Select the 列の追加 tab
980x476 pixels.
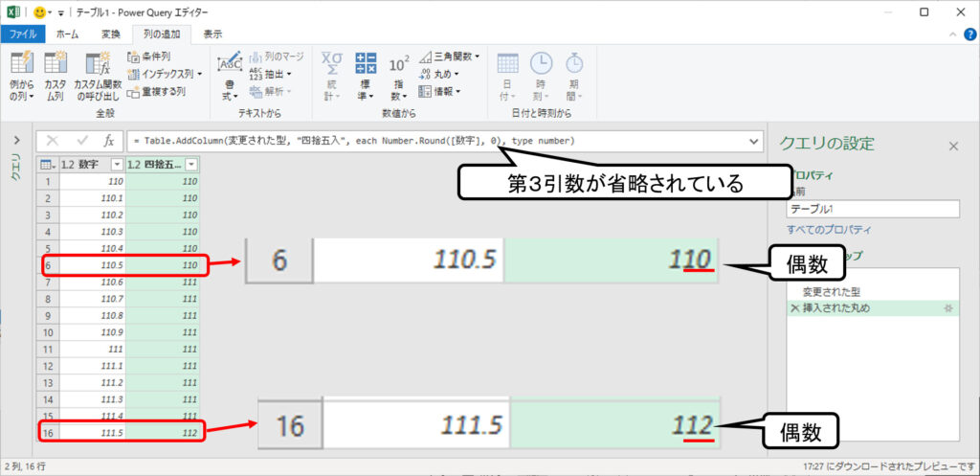[161, 34]
